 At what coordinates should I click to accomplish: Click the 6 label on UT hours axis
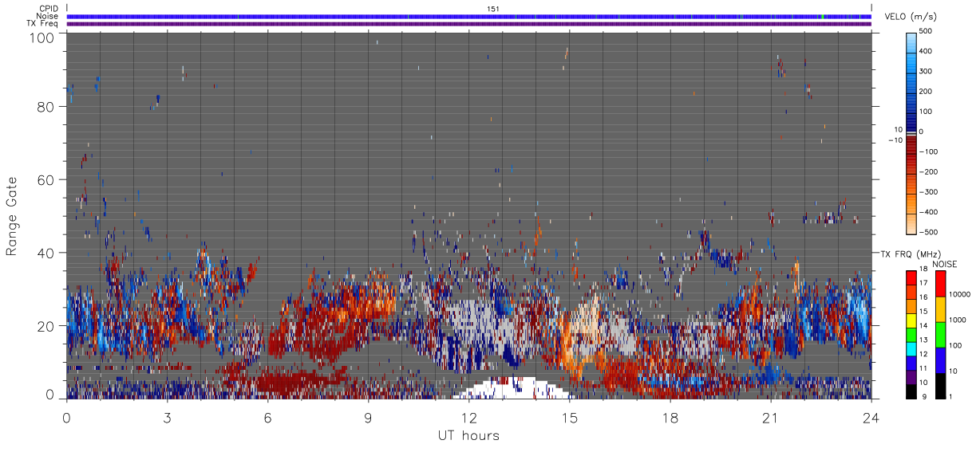coord(267,418)
